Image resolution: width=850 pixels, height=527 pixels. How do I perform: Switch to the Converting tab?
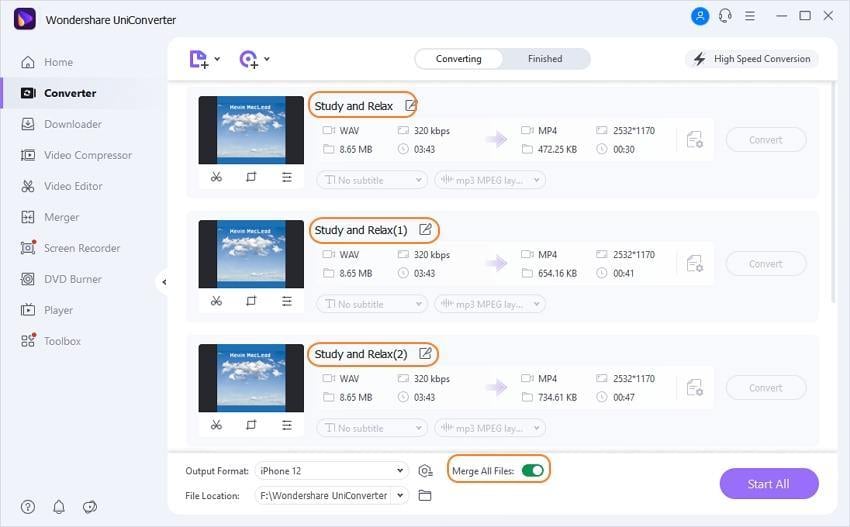pyautogui.click(x=459, y=59)
